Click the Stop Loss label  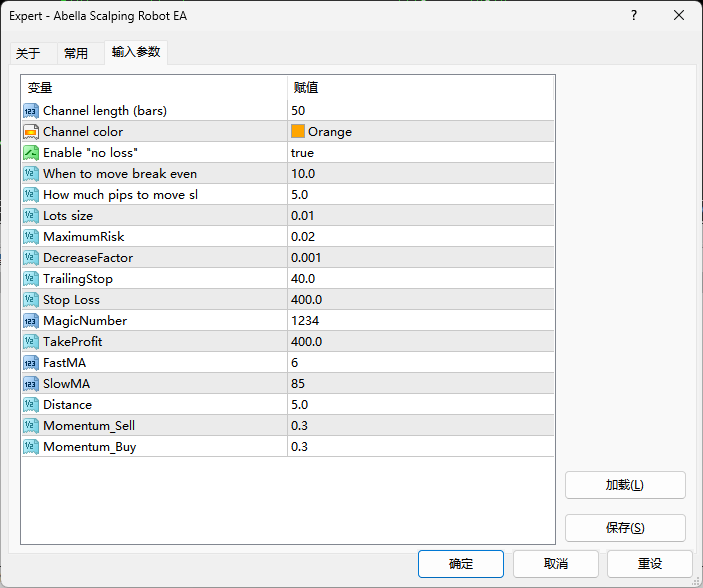point(71,300)
